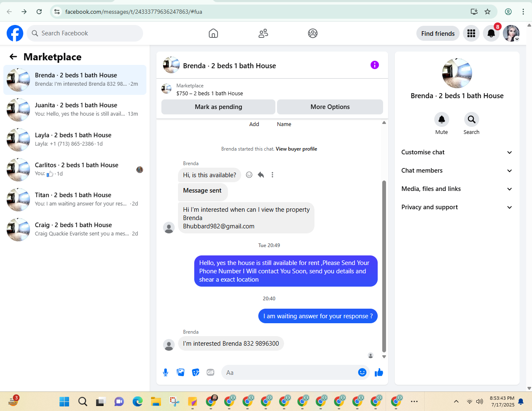The height and width of the screenshot is (411, 532).
Task: Open the Windows Start menu
Action: (x=64, y=401)
